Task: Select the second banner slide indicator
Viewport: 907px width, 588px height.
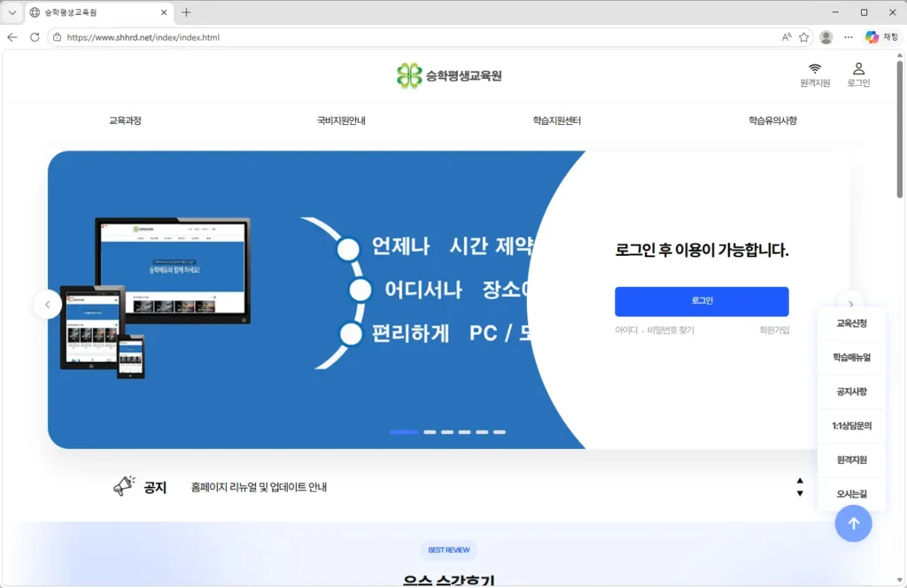Action: click(x=430, y=432)
